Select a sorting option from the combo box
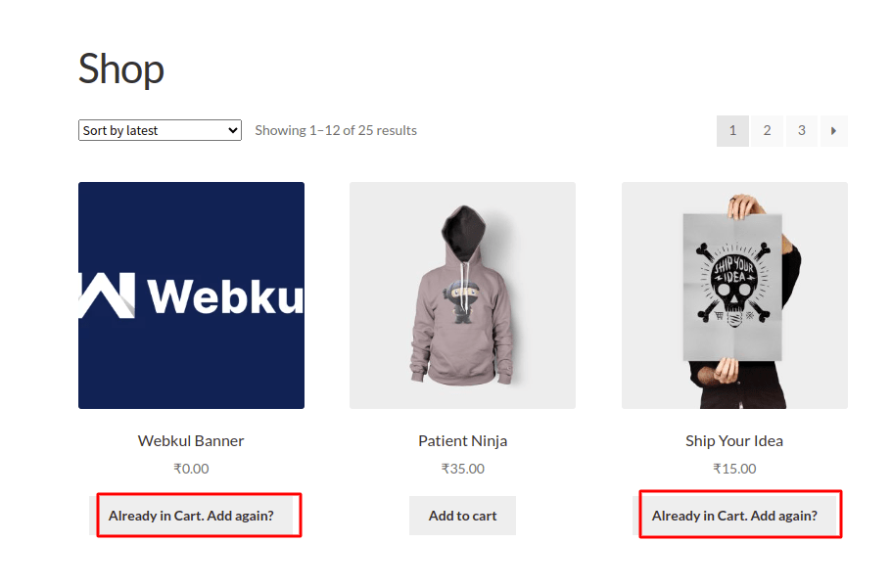 click(x=160, y=129)
